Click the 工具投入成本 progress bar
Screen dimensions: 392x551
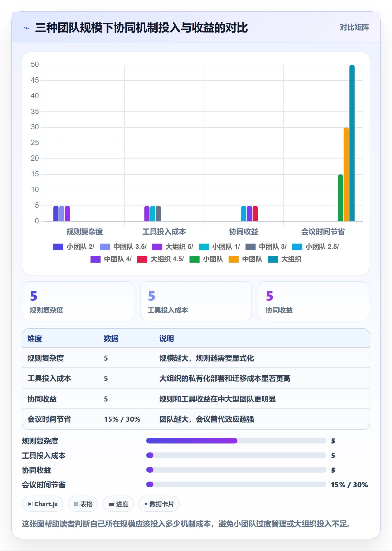(236, 455)
